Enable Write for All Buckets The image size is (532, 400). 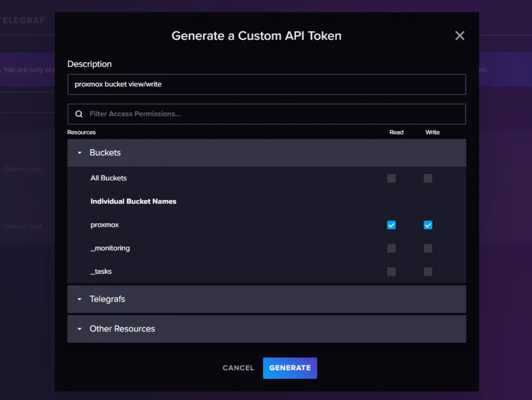(427, 178)
